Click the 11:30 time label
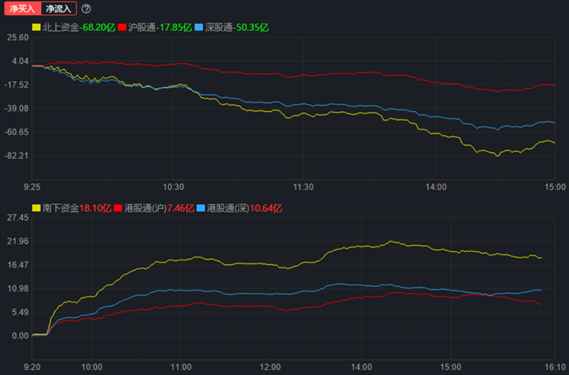 303,187
